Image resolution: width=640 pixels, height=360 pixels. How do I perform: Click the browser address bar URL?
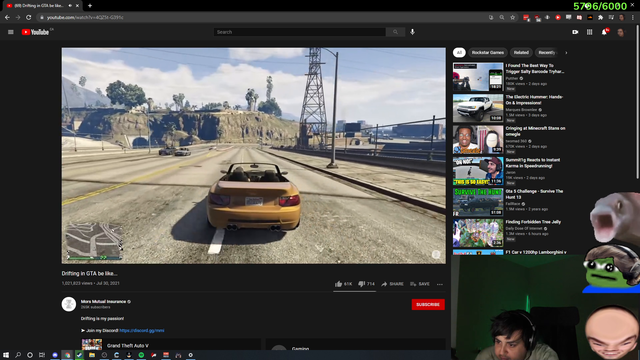[x=85, y=17]
